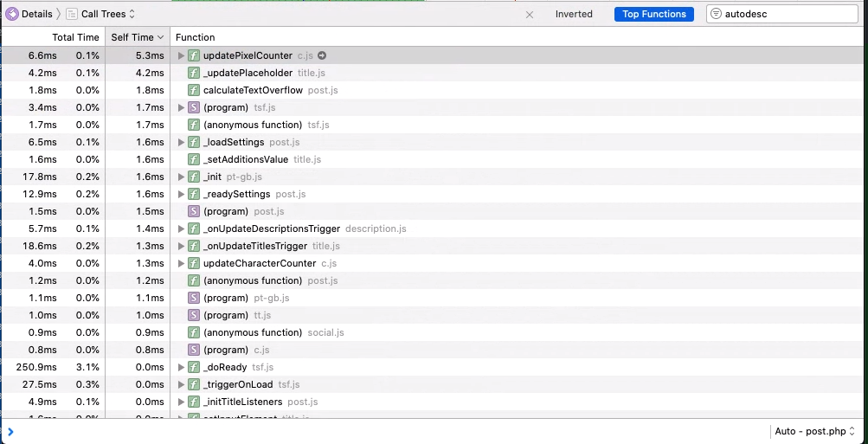Click the console prompt chevron

tap(10, 432)
